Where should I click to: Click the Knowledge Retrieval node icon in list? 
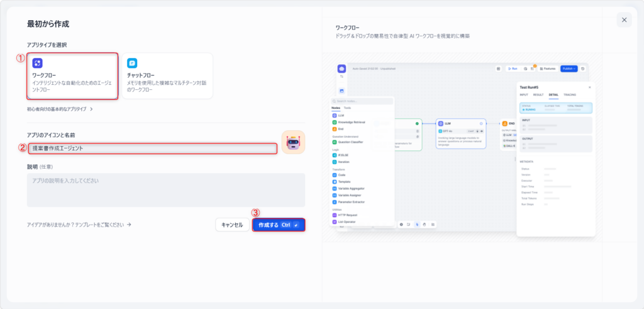(335, 122)
